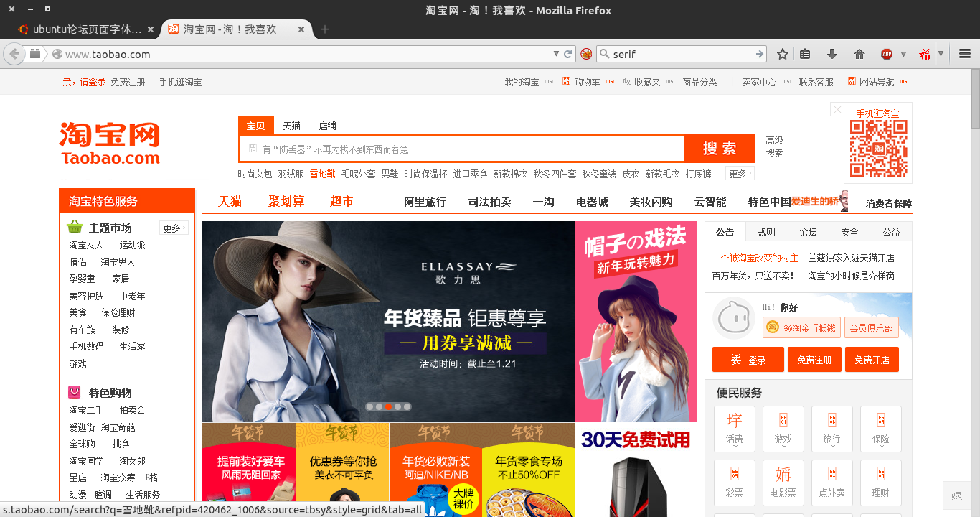Expand 更多 in 主题市场 section
This screenshot has height=517, width=980.
click(x=174, y=228)
